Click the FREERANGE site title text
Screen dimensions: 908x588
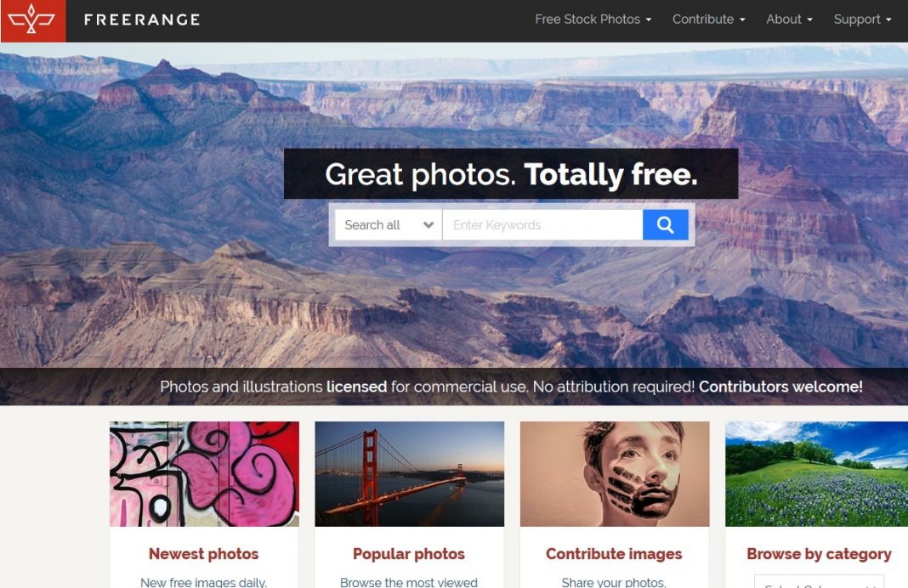coord(142,20)
